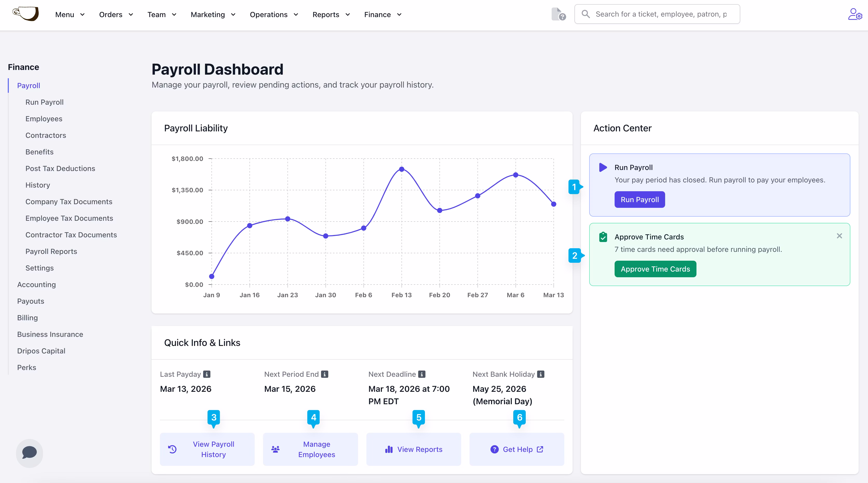This screenshot has width=868, height=483.
Task: Open the Reports dropdown in navbar
Action: pyautogui.click(x=331, y=15)
